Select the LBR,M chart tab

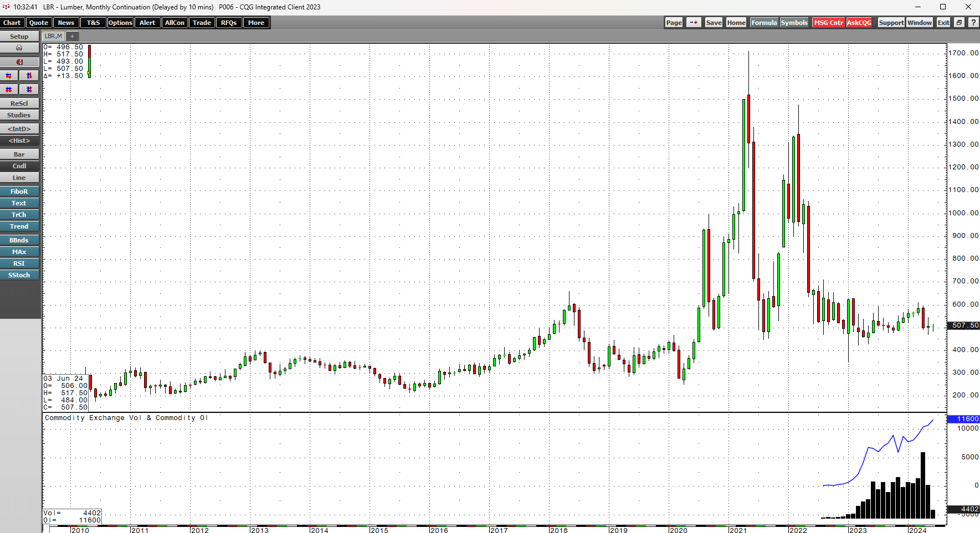53,36
